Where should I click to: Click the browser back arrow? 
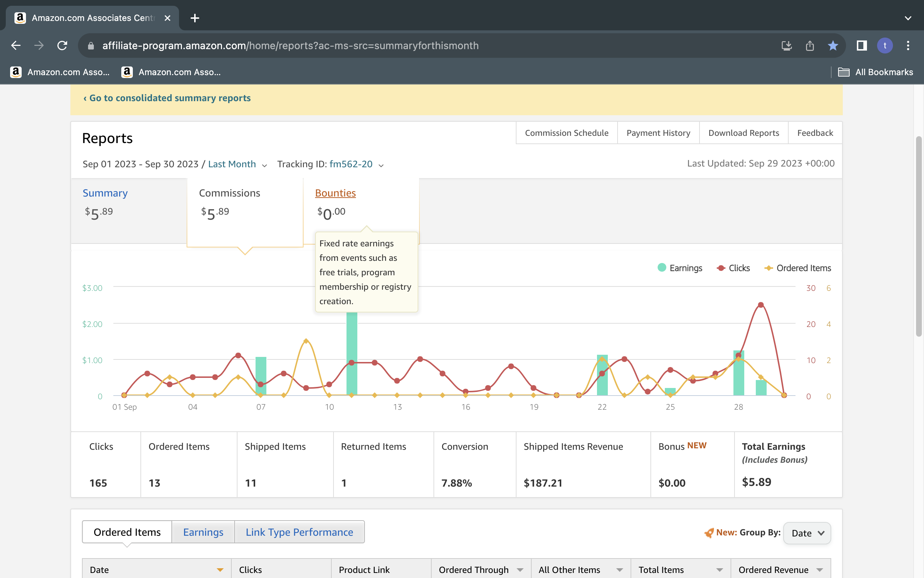pos(16,46)
